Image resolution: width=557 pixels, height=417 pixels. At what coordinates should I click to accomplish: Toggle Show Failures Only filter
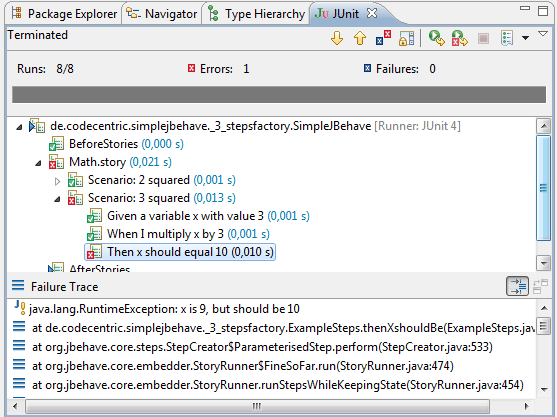[383, 38]
